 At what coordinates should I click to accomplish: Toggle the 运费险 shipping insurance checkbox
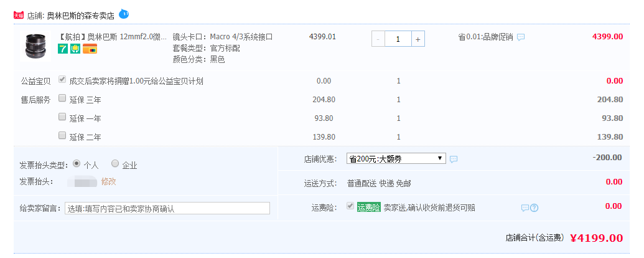click(350, 206)
